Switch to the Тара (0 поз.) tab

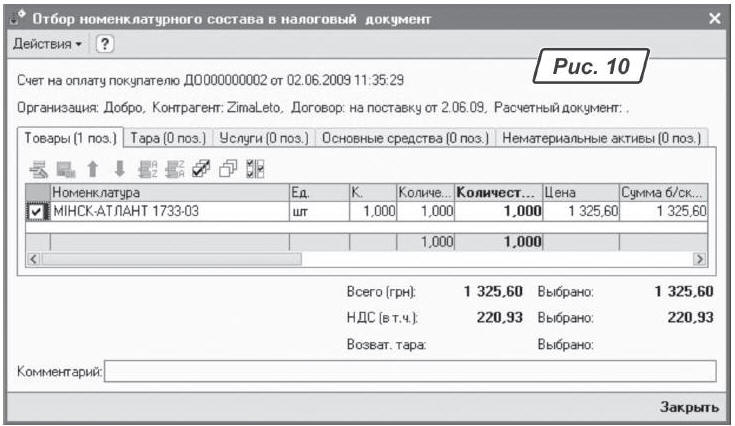click(x=168, y=138)
